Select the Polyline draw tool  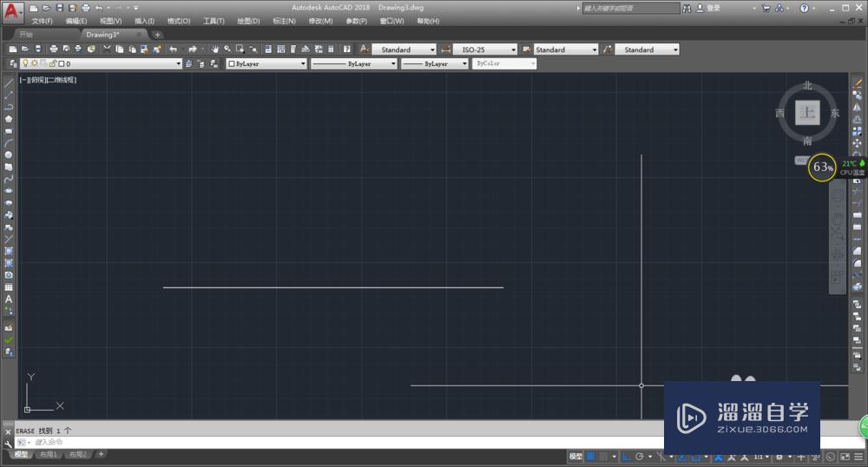[x=9, y=107]
